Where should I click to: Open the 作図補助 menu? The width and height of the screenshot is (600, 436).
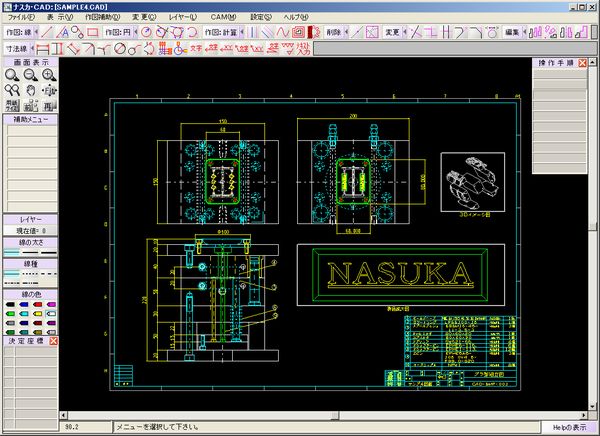[x=103, y=17]
